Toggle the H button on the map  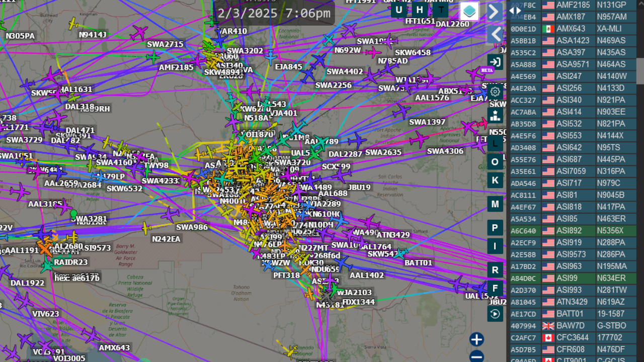tap(420, 10)
